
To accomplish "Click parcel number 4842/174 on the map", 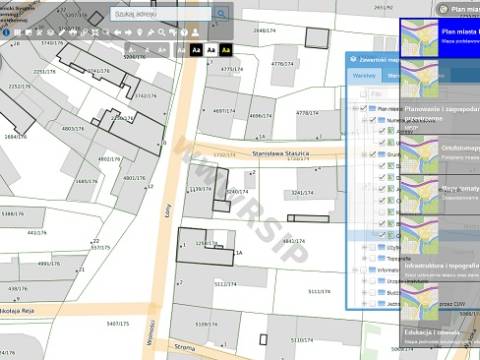I will coord(294,241).
